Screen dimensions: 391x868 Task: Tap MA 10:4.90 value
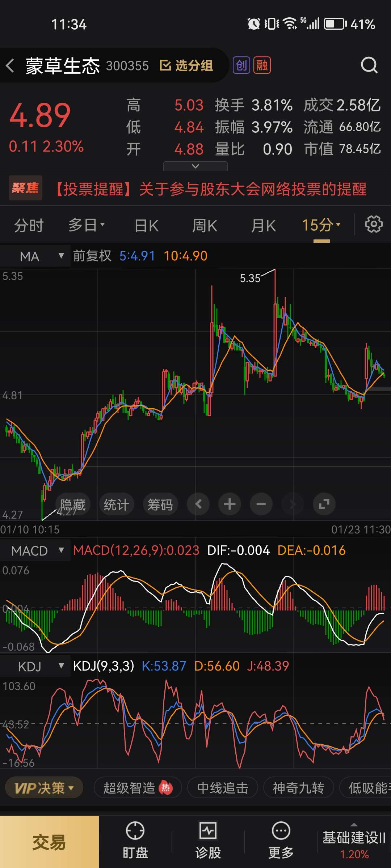pyautogui.click(x=186, y=256)
